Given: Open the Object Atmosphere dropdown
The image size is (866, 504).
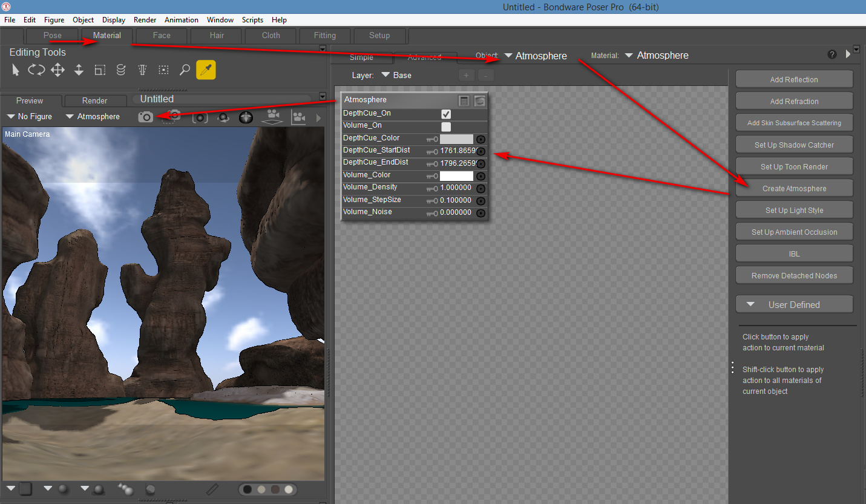Looking at the screenshot, I should click(535, 56).
